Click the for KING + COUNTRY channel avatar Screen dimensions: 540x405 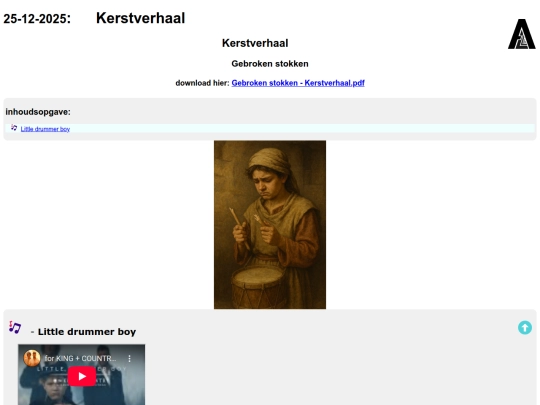coord(32,358)
